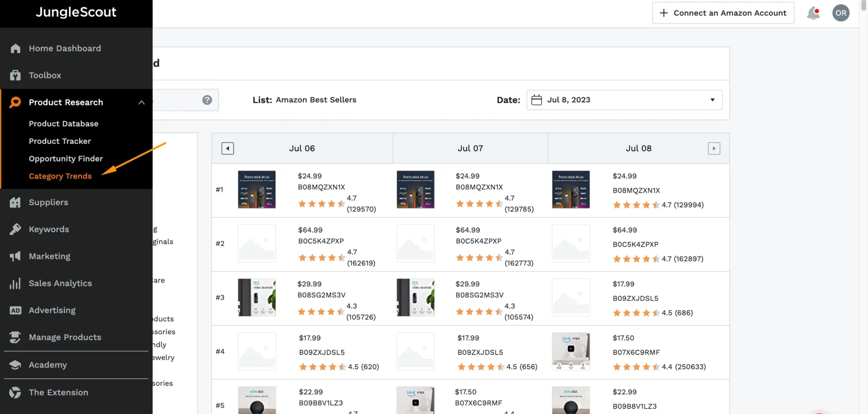Open The Extension link
Viewport: 868px width, 414px height.
(58, 392)
